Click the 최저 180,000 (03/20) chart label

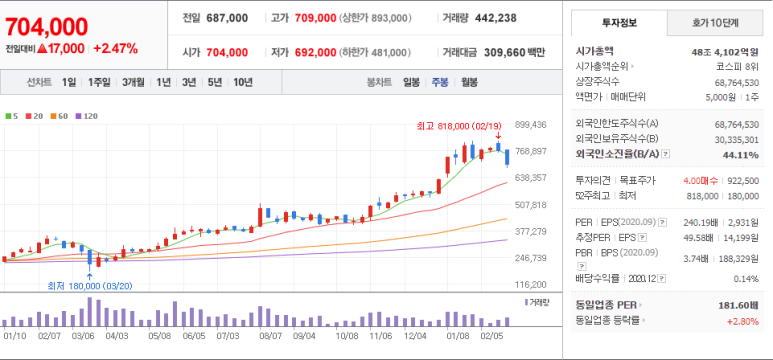tap(89, 286)
